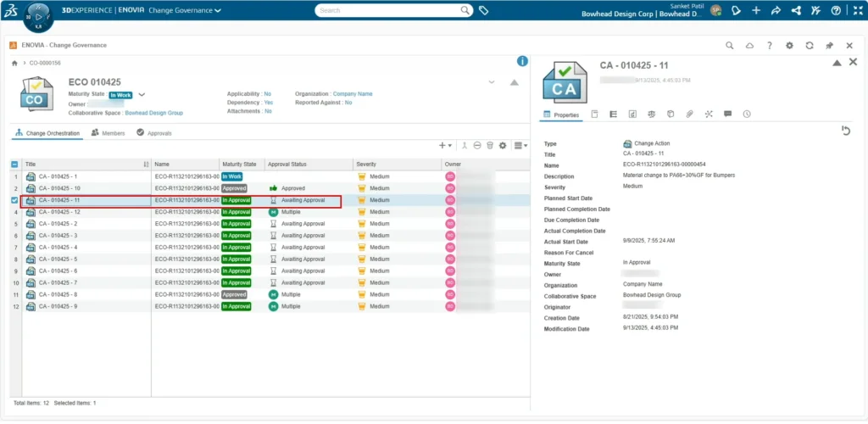Image resolution: width=868 pixels, height=424 pixels.
Task: Uncheck the CA - 010425 - 11 row checkbox
Action: tap(15, 200)
